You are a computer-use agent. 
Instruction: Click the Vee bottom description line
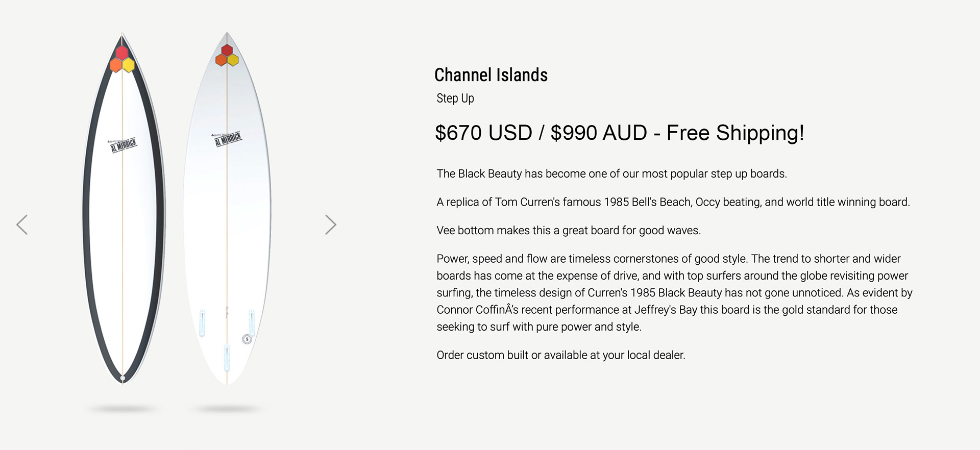(x=568, y=230)
